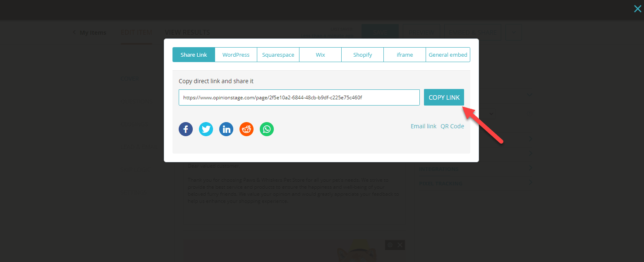
Task: Open the QR Code link
Action: pyautogui.click(x=452, y=126)
